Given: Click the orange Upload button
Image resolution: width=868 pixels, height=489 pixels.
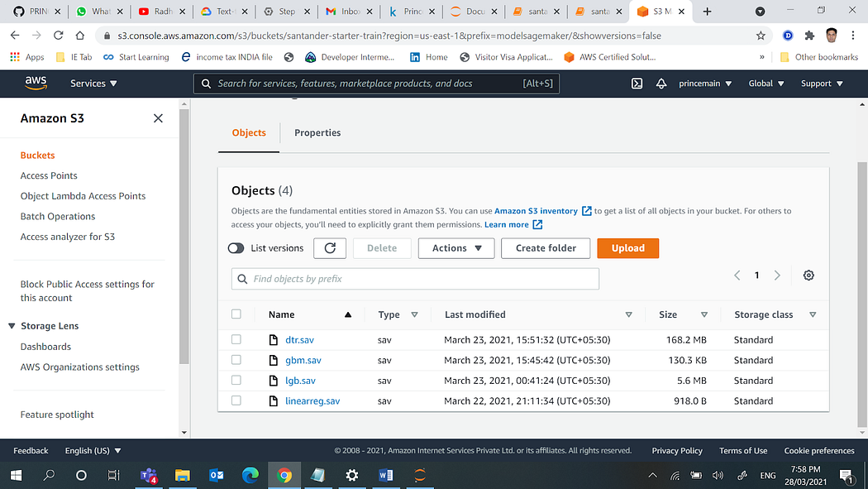Looking at the screenshot, I should coord(627,248).
